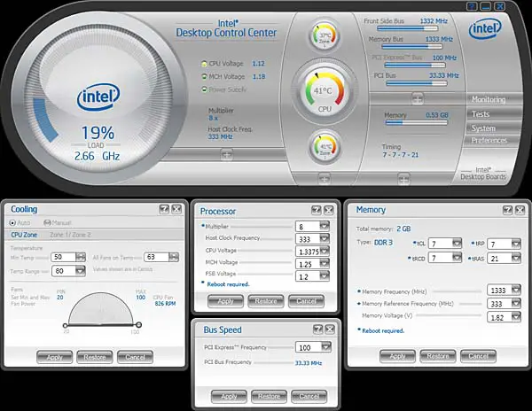
Task: Click Apply in the Cooling panel
Action: click(55, 357)
